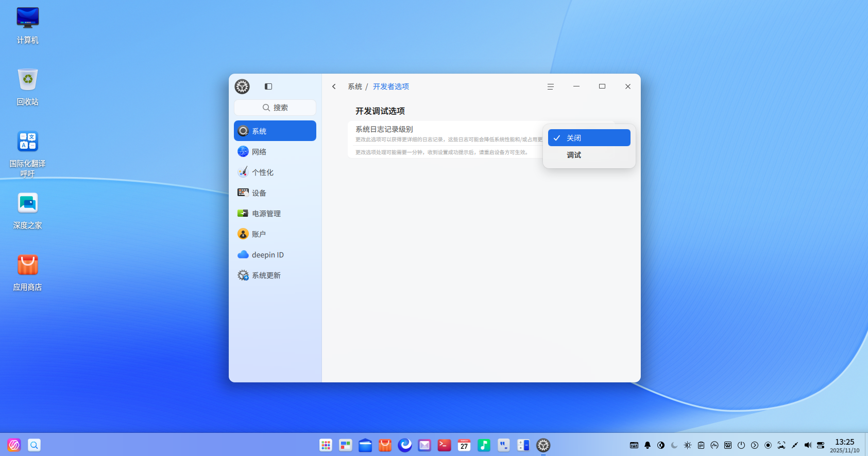Toggle the sidebar collapse icon

268,86
